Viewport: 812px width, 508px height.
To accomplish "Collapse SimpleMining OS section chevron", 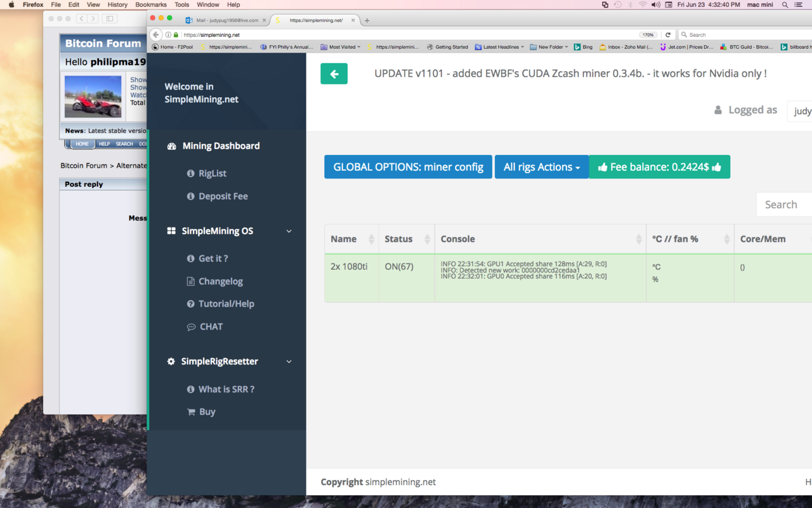I will tap(289, 231).
